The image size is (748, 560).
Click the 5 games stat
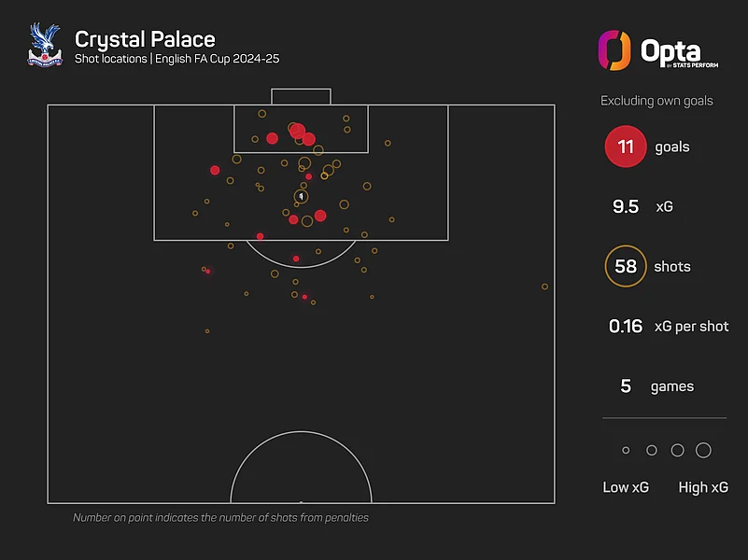(x=626, y=386)
